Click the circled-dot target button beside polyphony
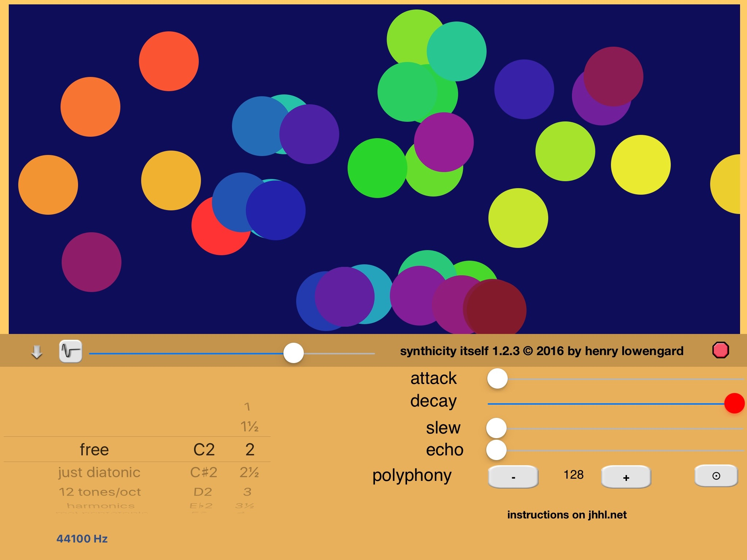This screenshot has height=560, width=747. pos(716,476)
